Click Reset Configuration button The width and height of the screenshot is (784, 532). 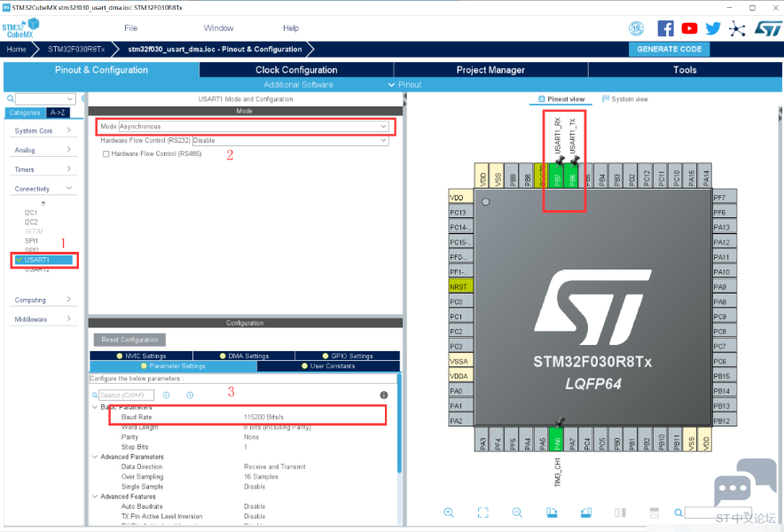pos(129,340)
